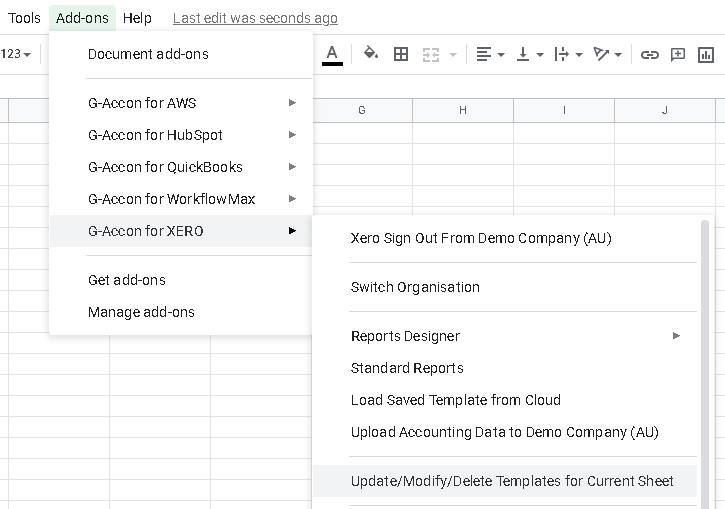Open text rotation options
Screen dimensions: 725x509
click(601, 54)
